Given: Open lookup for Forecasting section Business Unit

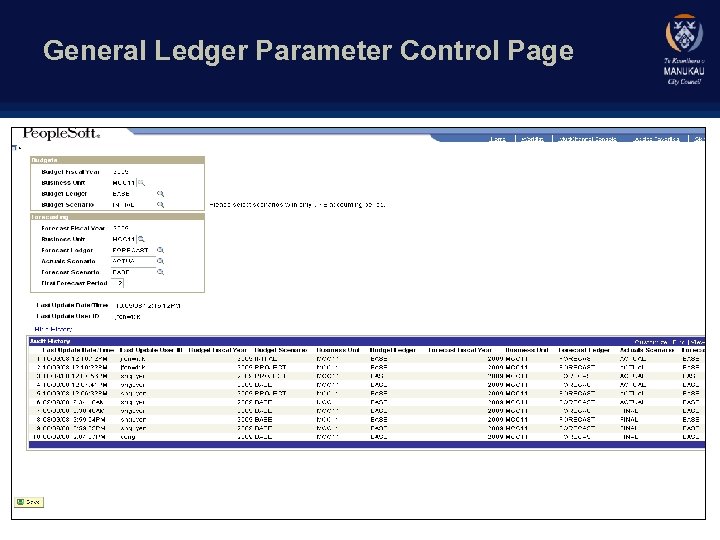Looking at the screenshot, I should pyautogui.click(x=141, y=239).
